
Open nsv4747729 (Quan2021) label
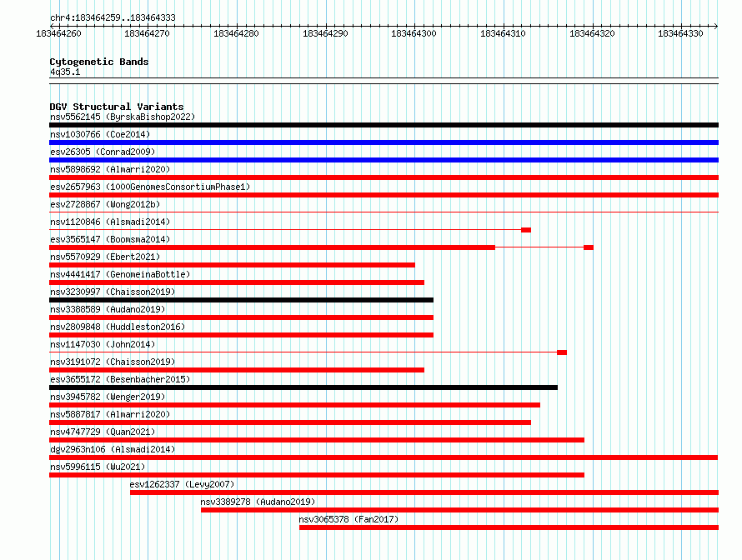coord(103,432)
